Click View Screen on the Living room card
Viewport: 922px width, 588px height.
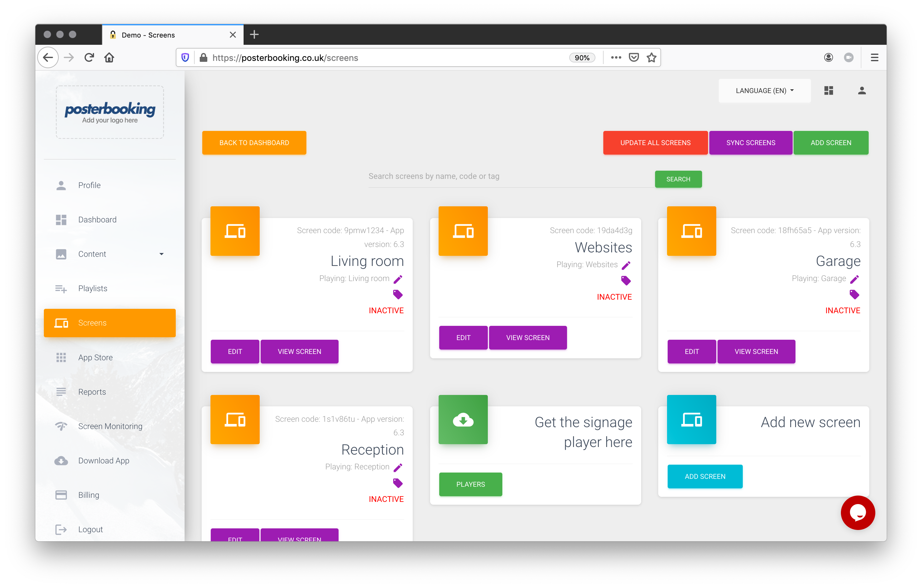point(299,351)
